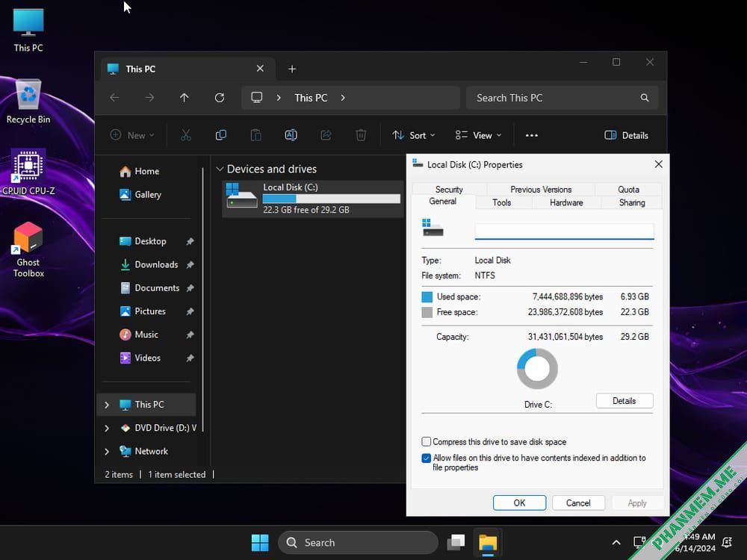Click chevron before This PC breadcrumb
This screenshot has height=560, width=747.
coord(279,98)
